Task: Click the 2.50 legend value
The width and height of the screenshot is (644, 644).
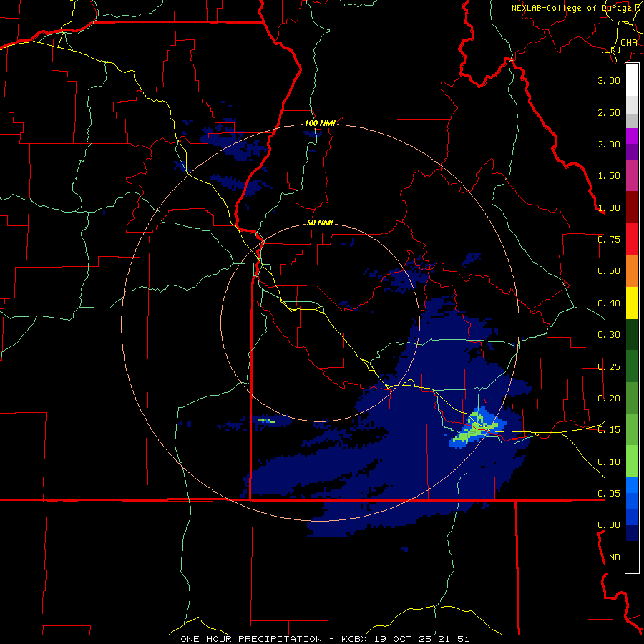Action: click(x=609, y=112)
